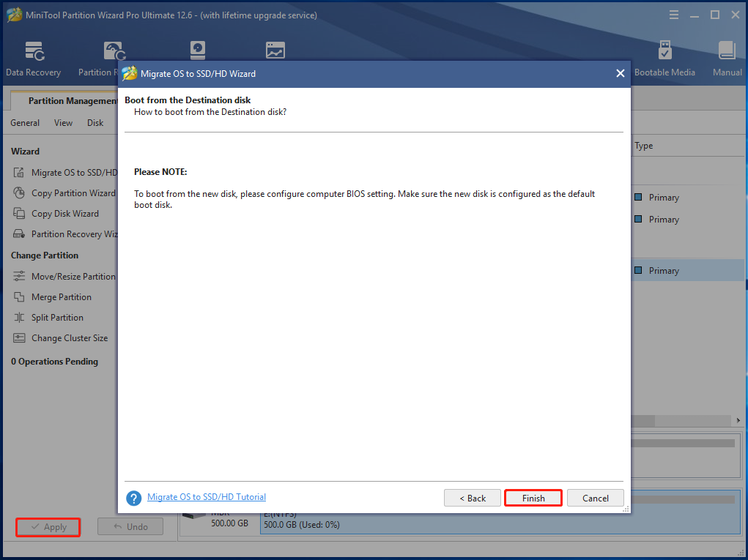Open Bootable Media tool
The width and height of the screenshot is (748, 560).
tap(664, 59)
